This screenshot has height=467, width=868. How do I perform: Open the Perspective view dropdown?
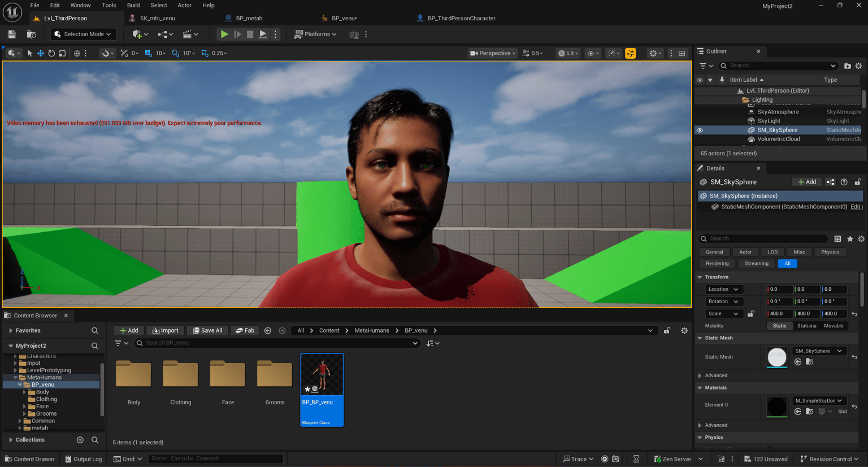pos(493,53)
